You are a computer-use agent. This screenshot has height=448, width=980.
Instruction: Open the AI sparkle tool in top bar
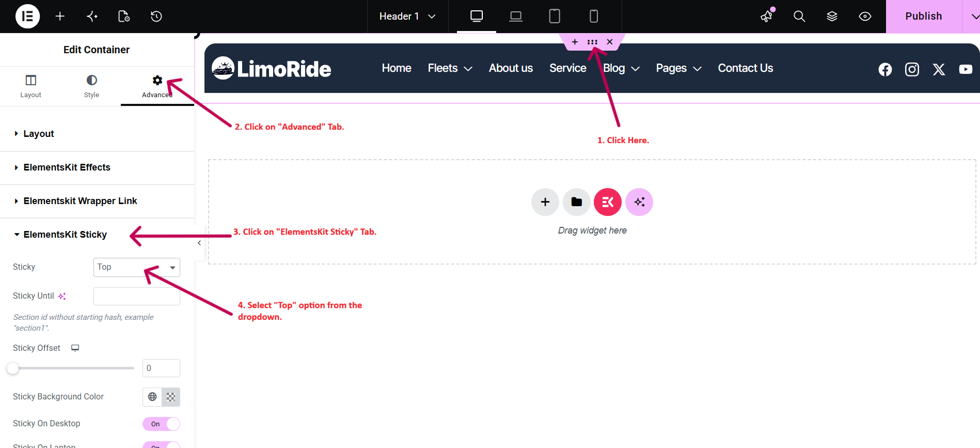coord(92,17)
